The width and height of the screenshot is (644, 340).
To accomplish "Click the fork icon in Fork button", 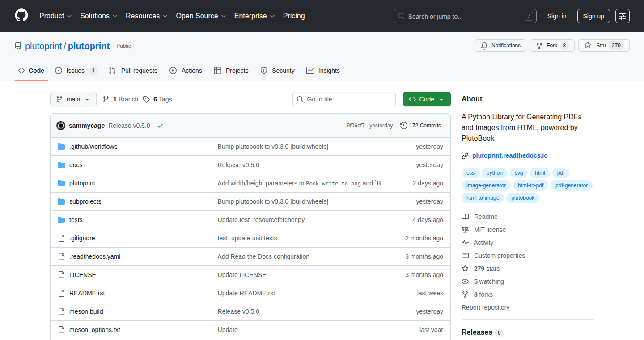I will point(539,46).
